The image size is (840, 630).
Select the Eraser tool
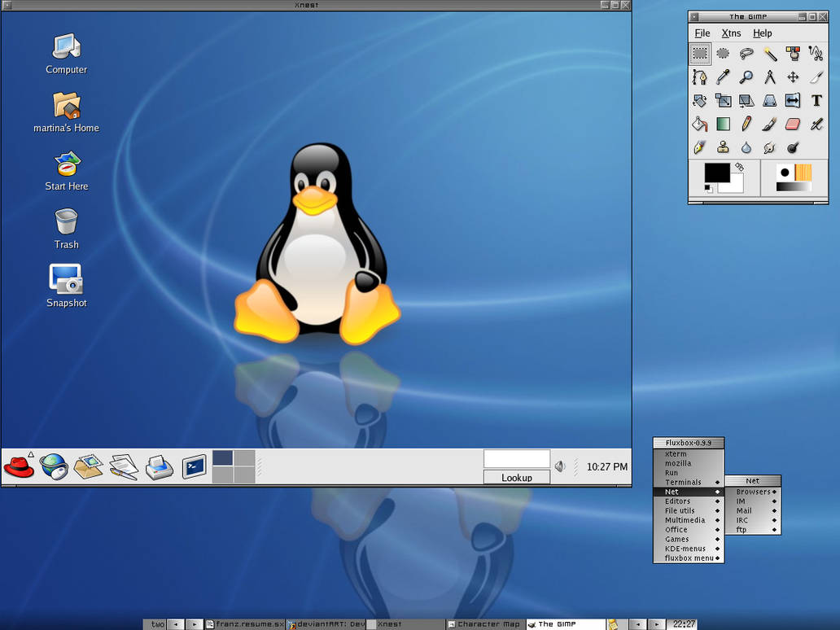(x=793, y=125)
